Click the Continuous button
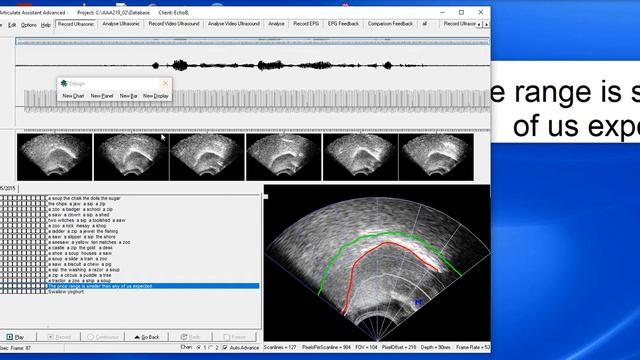This screenshot has width=640, height=360. tap(102, 337)
